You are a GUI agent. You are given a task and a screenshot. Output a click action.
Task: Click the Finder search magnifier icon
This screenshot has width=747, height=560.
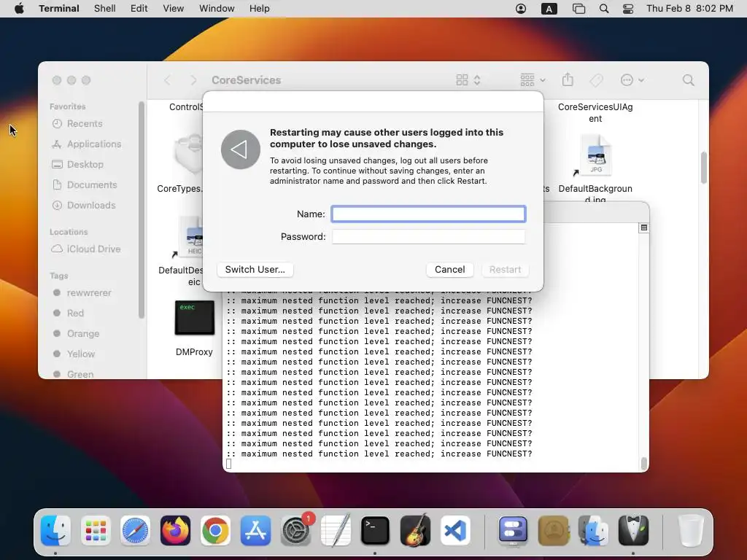688,80
